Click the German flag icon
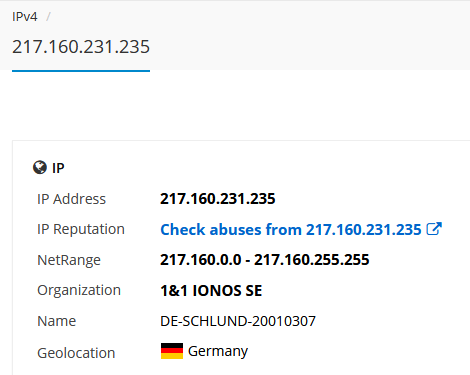470x375 pixels. [x=172, y=351]
